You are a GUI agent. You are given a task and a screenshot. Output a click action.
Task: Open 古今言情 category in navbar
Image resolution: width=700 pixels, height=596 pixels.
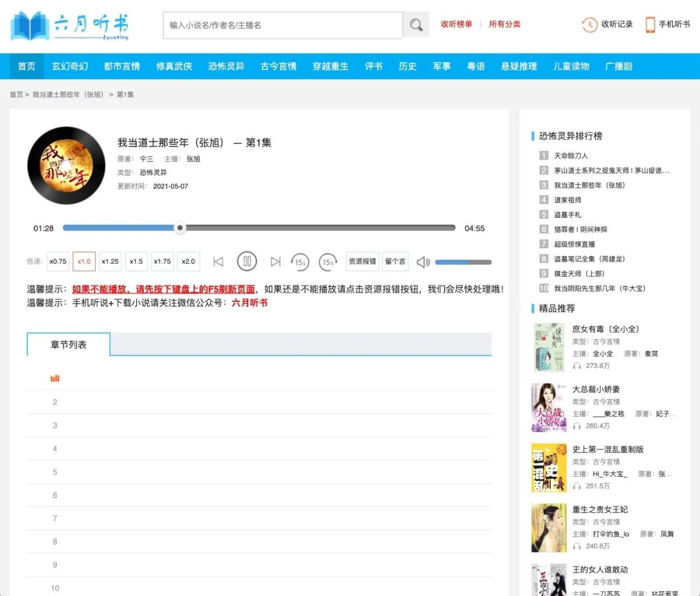pyautogui.click(x=279, y=67)
